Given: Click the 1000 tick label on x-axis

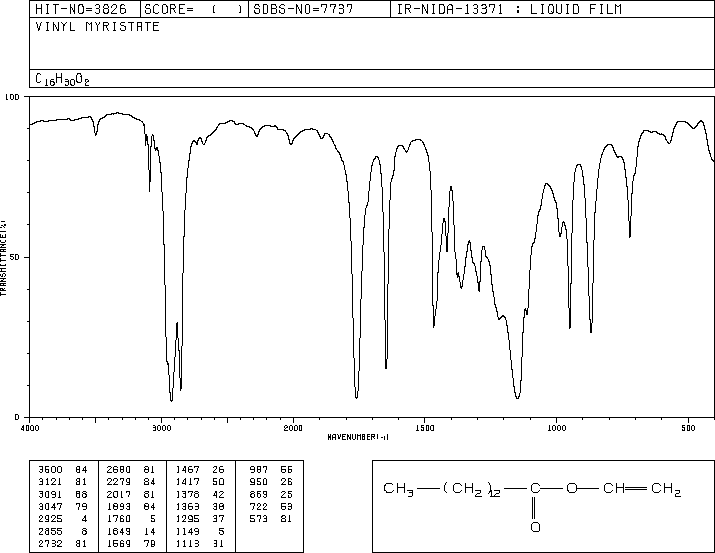Looking at the screenshot, I should coord(556,428).
